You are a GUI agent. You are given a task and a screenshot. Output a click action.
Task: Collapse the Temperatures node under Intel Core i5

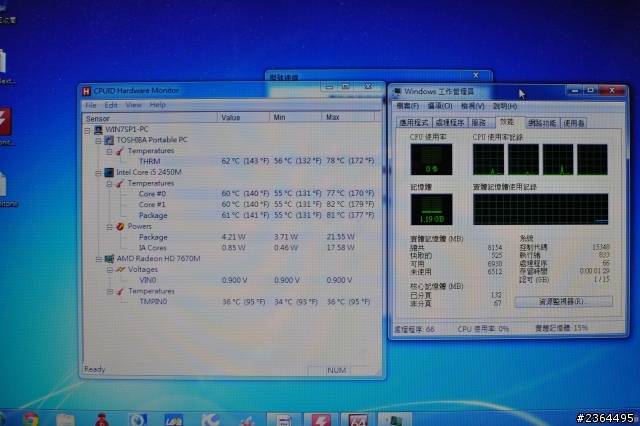pos(109,184)
